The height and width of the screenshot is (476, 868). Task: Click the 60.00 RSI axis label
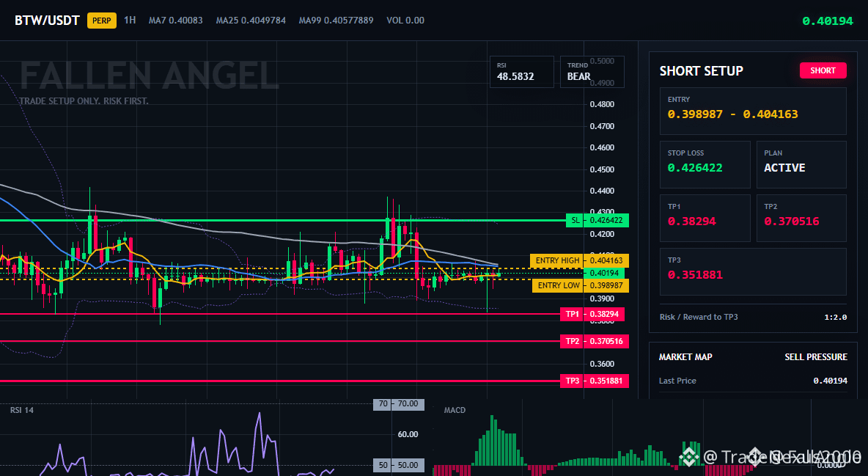pyautogui.click(x=408, y=434)
